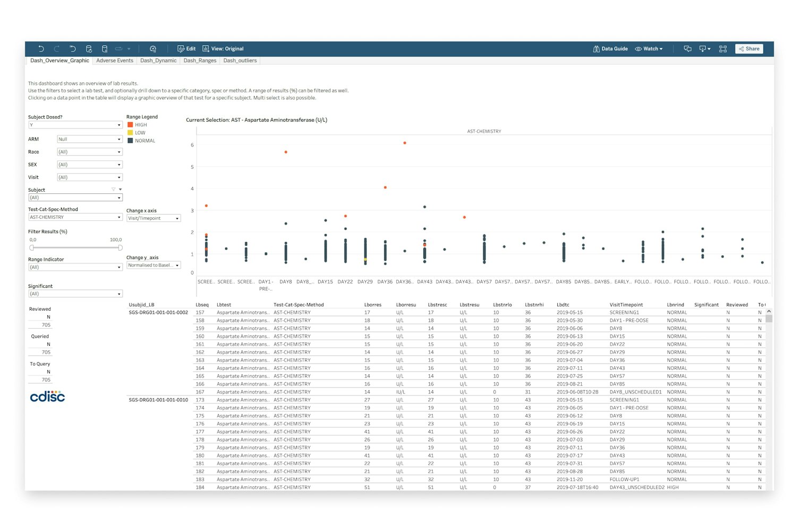Click the filter funnel icon beside Subject

click(x=113, y=190)
